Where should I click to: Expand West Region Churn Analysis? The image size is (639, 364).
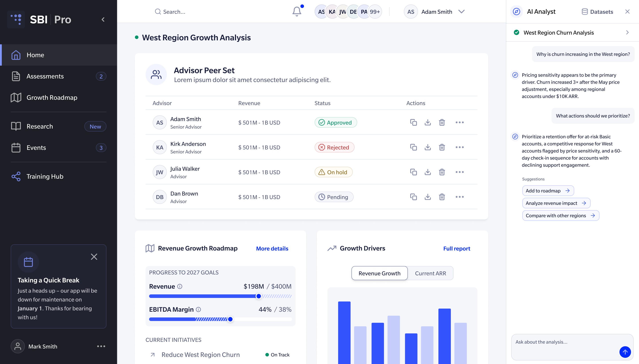572,33
